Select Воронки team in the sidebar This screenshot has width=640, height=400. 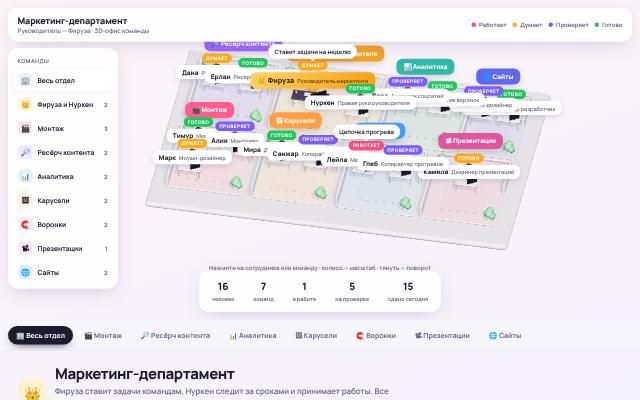(x=63, y=224)
